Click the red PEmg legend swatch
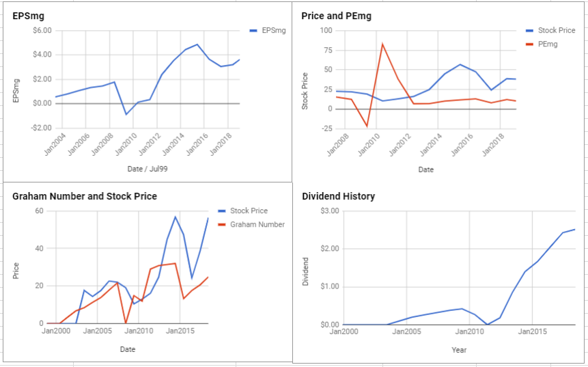Image resolution: width=588 pixels, height=367 pixels. pos(529,44)
